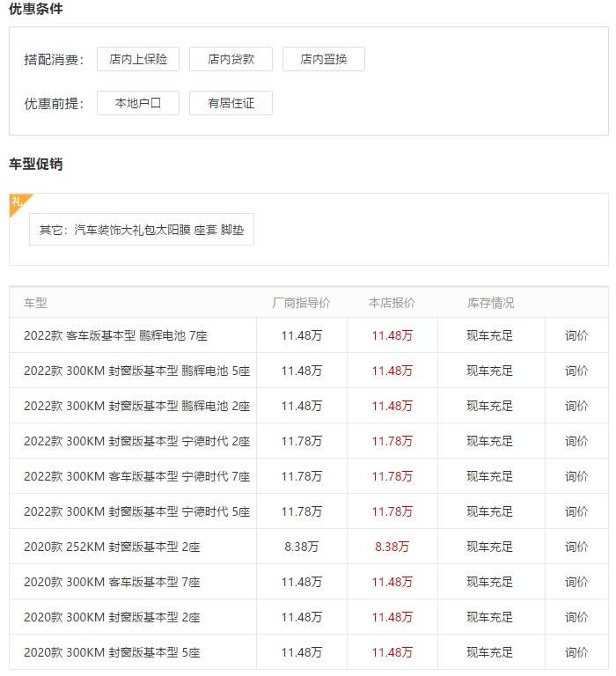
Task: Click 询价 for 2022款 封窗版 鹏辉电池 5座
Action: click(x=576, y=371)
